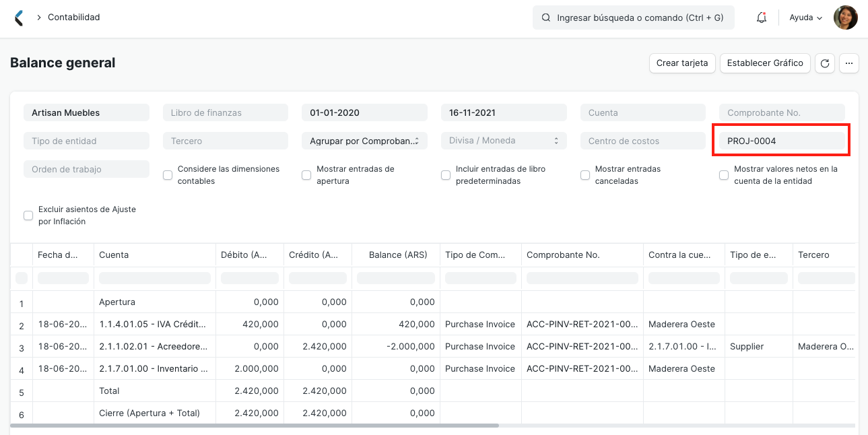Click the search magnifier icon

pyautogui.click(x=546, y=18)
